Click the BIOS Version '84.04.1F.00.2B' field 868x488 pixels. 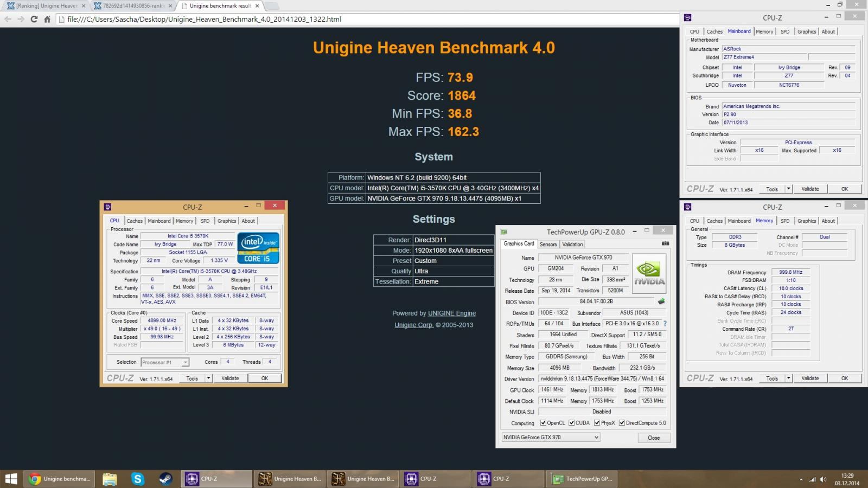pyautogui.click(x=596, y=301)
